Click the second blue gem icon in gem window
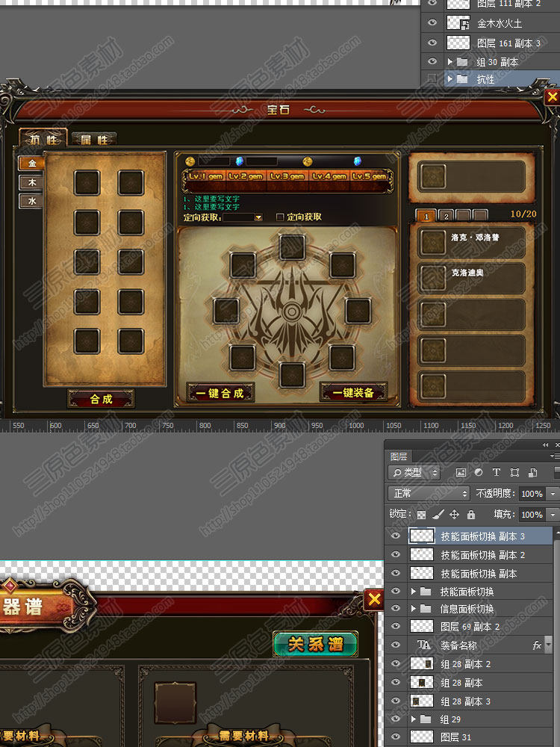The image size is (560, 747). (x=358, y=161)
